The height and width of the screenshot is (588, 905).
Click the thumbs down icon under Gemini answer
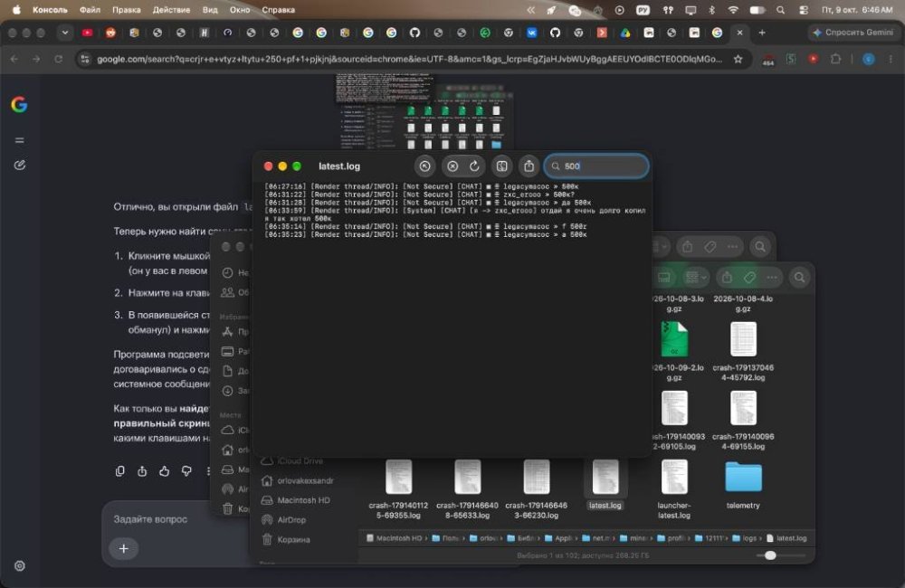(x=186, y=471)
